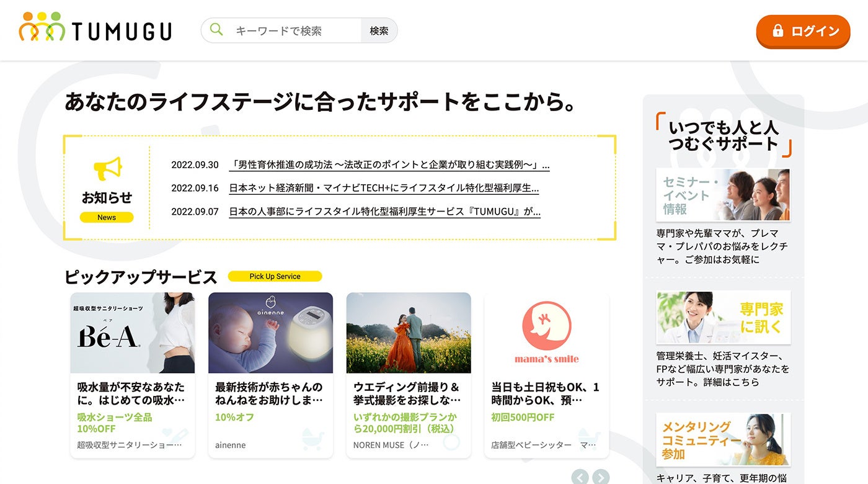Click the ピックアップサービス heading

click(141, 277)
